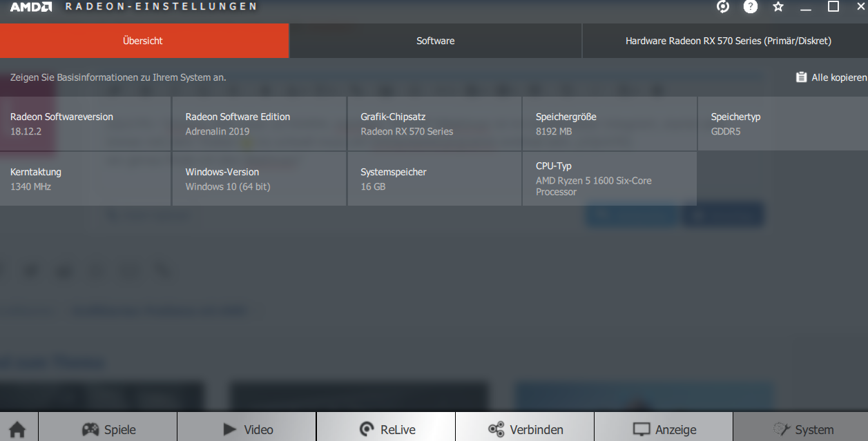Maximize the Radeon settings window

833,7
